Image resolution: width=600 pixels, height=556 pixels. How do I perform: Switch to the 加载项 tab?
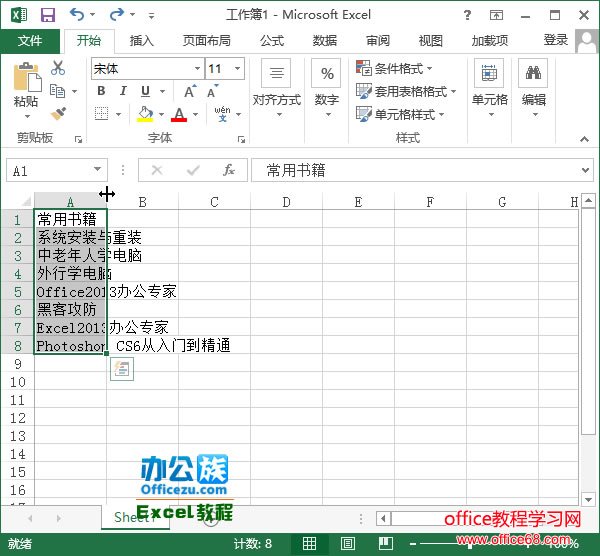[x=490, y=41]
